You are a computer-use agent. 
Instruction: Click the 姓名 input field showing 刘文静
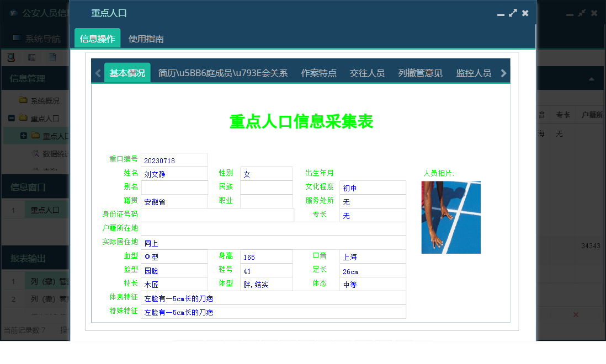pos(174,173)
